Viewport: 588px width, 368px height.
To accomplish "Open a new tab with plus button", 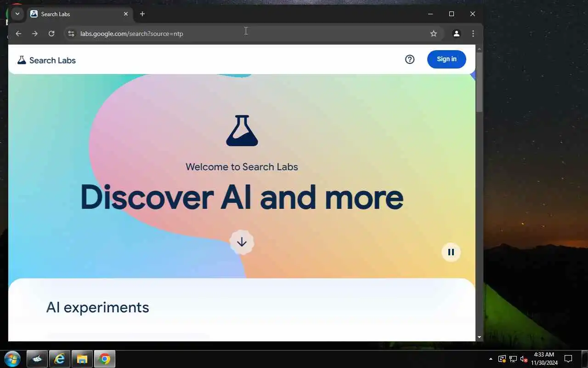I will [142, 14].
